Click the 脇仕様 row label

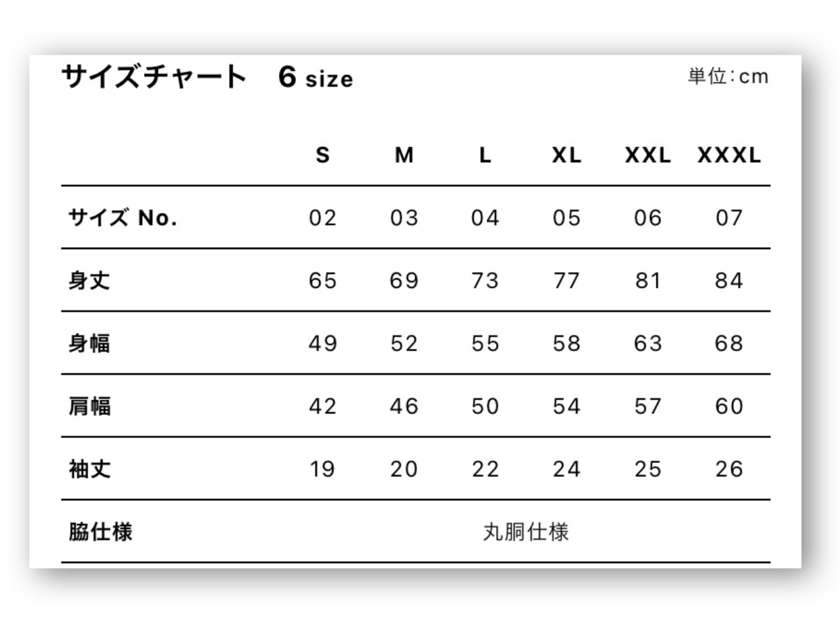click(100, 532)
